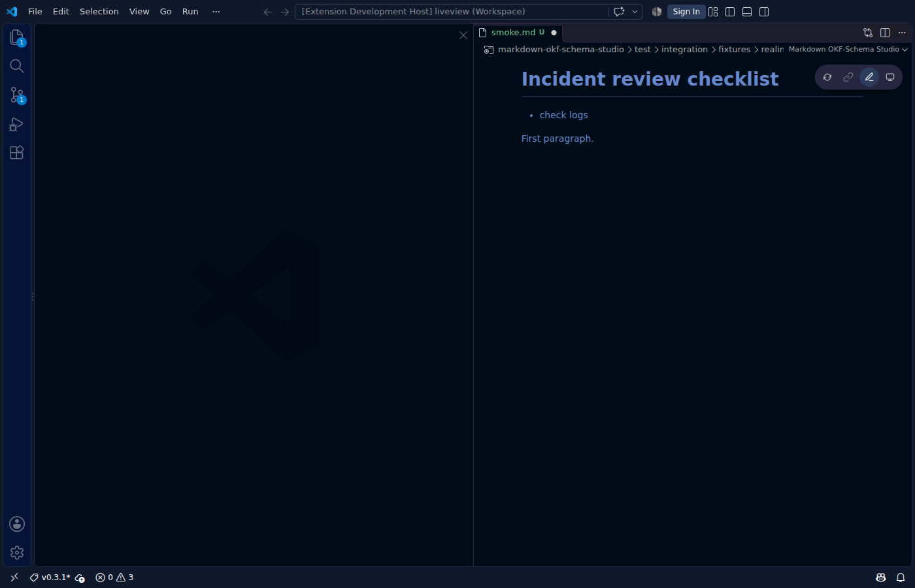Close the empty left editor group

[x=463, y=35]
